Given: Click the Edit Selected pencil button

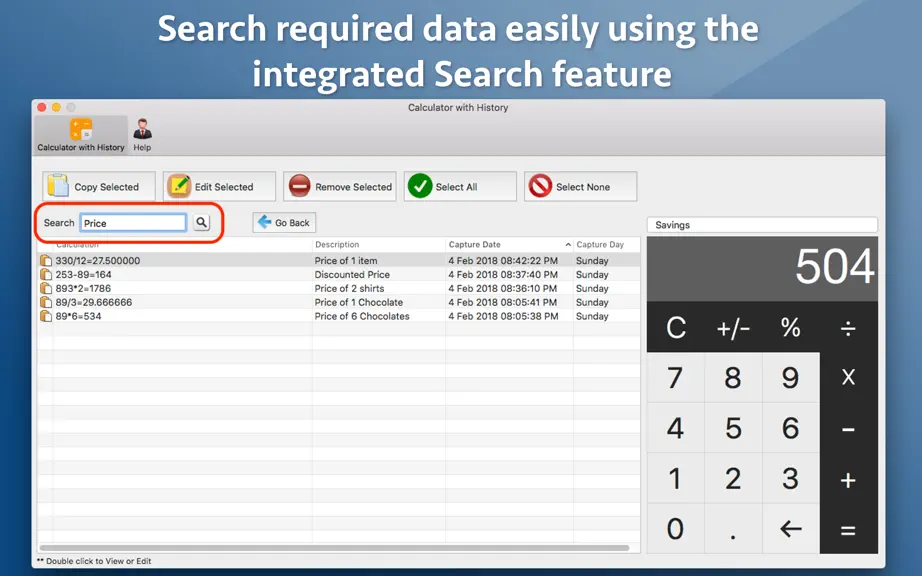Looking at the screenshot, I should [x=219, y=186].
